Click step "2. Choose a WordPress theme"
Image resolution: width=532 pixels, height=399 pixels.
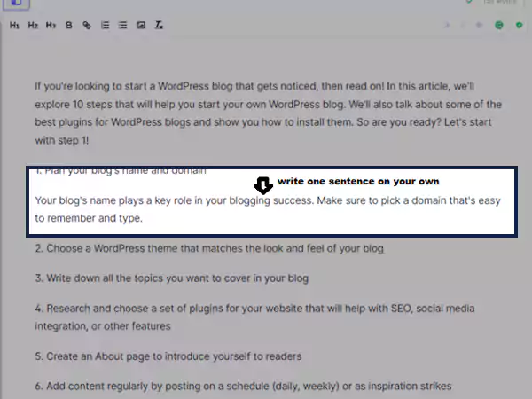click(x=209, y=248)
